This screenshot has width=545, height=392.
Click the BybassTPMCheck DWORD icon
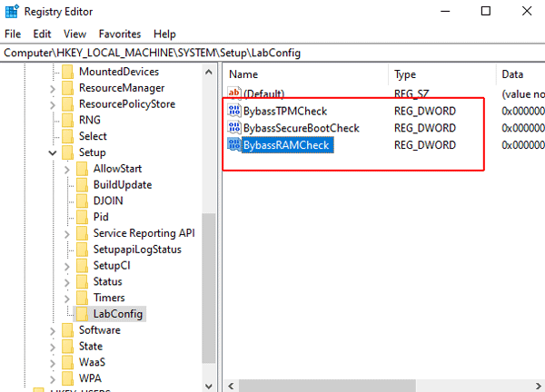click(x=234, y=111)
